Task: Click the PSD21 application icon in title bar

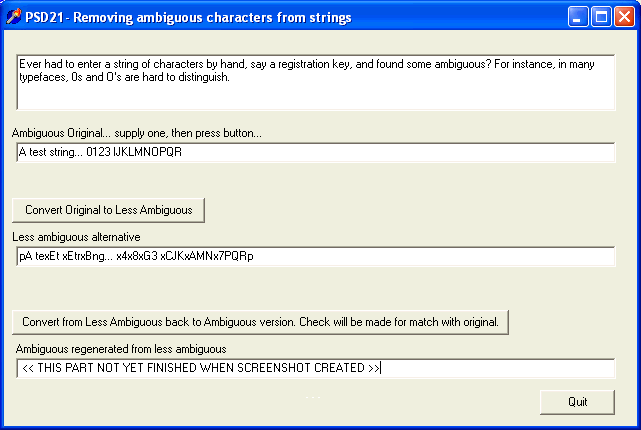Action: point(14,16)
